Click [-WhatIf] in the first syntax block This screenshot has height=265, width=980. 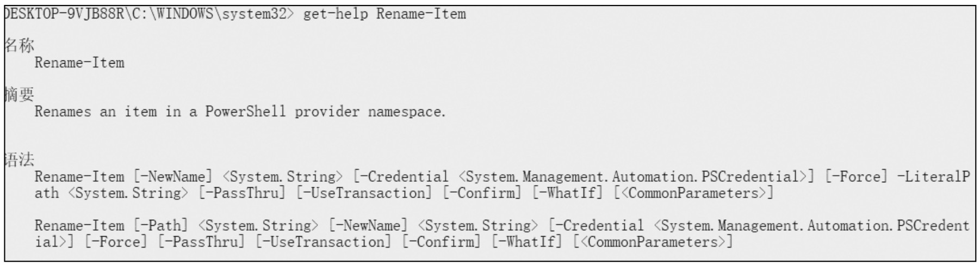click(x=567, y=193)
